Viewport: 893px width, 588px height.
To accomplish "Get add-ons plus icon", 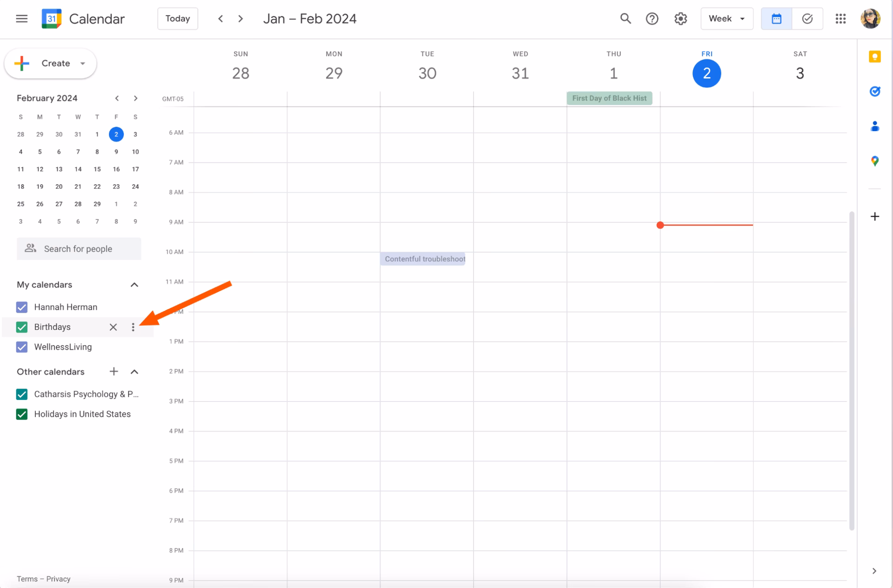I will [875, 216].
